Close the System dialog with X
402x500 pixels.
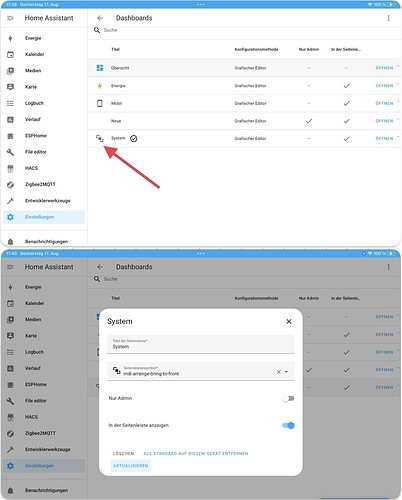click(x=289, y=321)
